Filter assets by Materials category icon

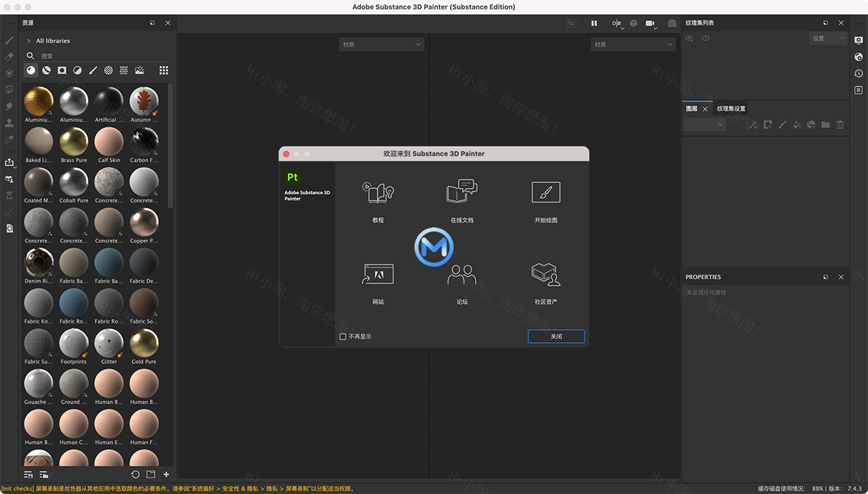pyautogui.click(x=31, y=70)
